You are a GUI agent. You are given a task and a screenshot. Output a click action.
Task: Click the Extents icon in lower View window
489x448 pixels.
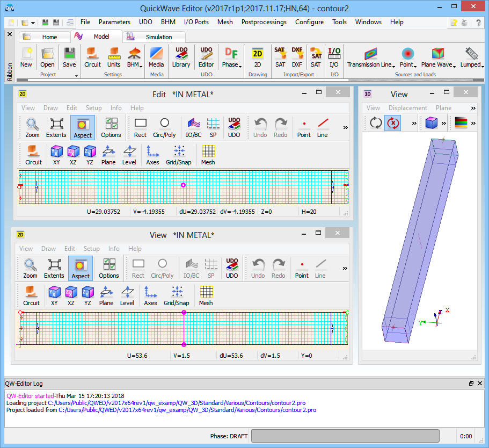[x=54, y=269]
